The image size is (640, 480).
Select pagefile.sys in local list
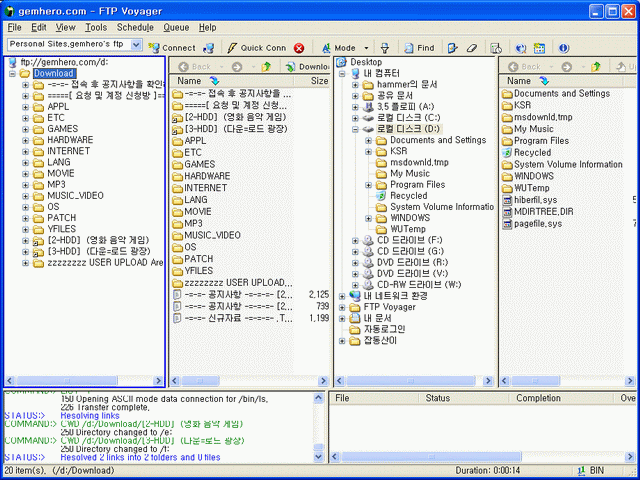(x=538, y=224)
